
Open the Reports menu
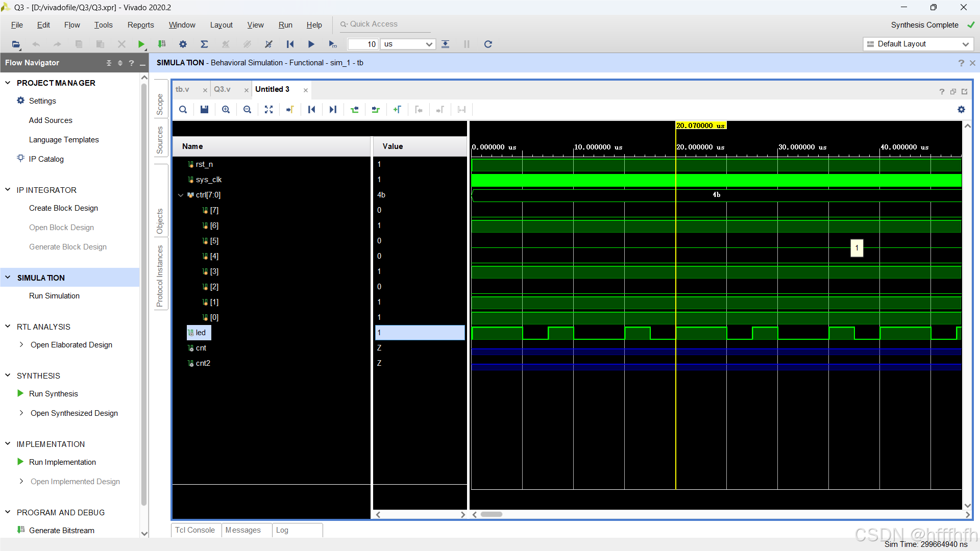tap(140, 25)
